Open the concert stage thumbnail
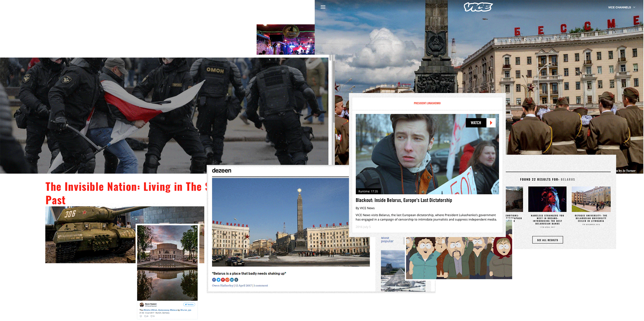The height and width of the screenshot is (321, 644). [x=286, y=39]
